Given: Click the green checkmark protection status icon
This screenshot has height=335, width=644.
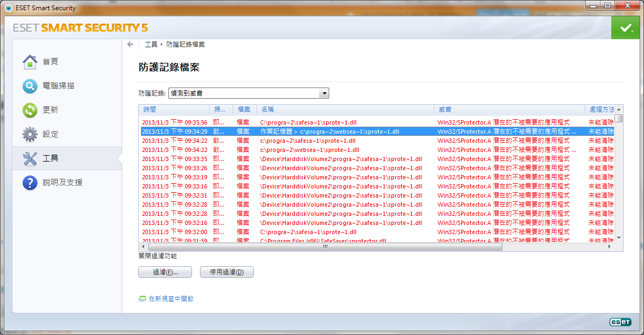Looking at the screenshot, I should coord(625,28).
